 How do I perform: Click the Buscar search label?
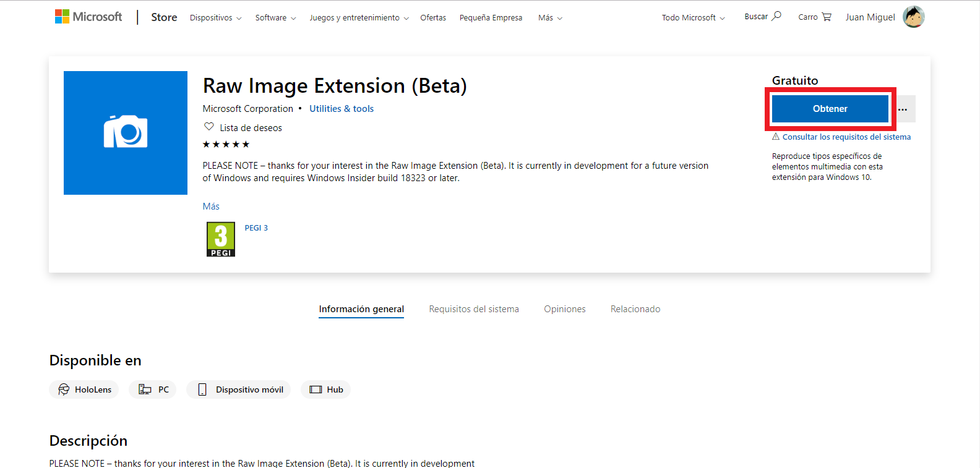(756, 17)
